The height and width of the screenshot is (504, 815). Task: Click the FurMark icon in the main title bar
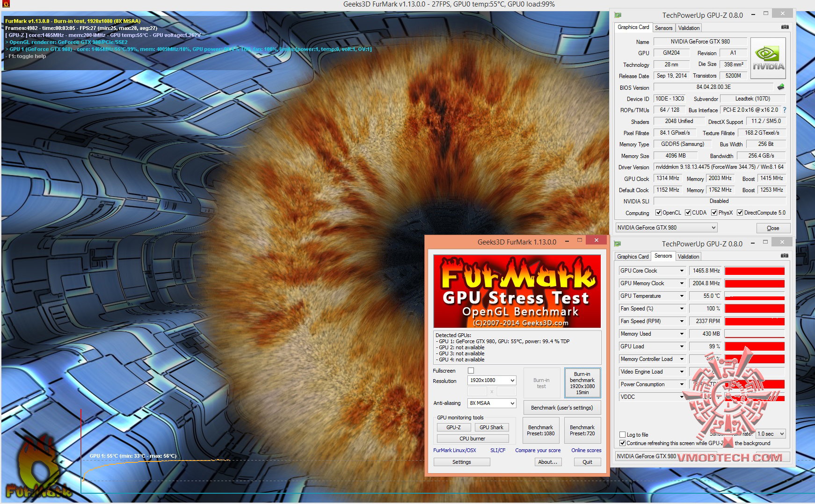[6, 4]
